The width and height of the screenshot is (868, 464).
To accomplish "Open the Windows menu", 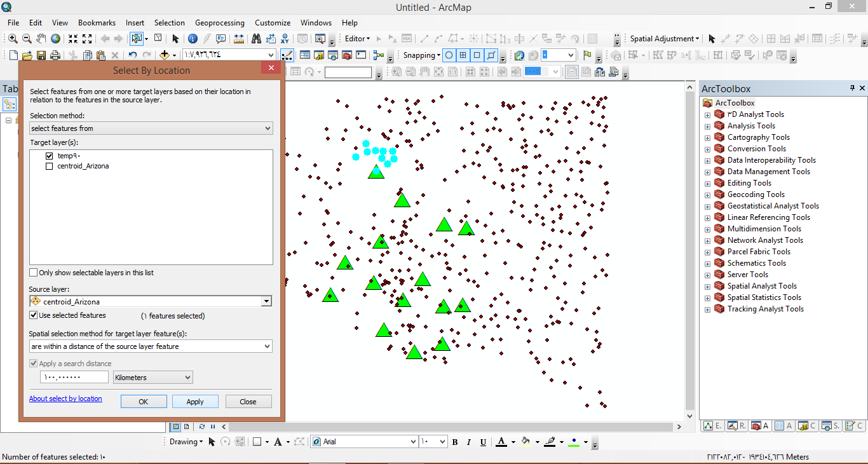I will tap(316, 23).
